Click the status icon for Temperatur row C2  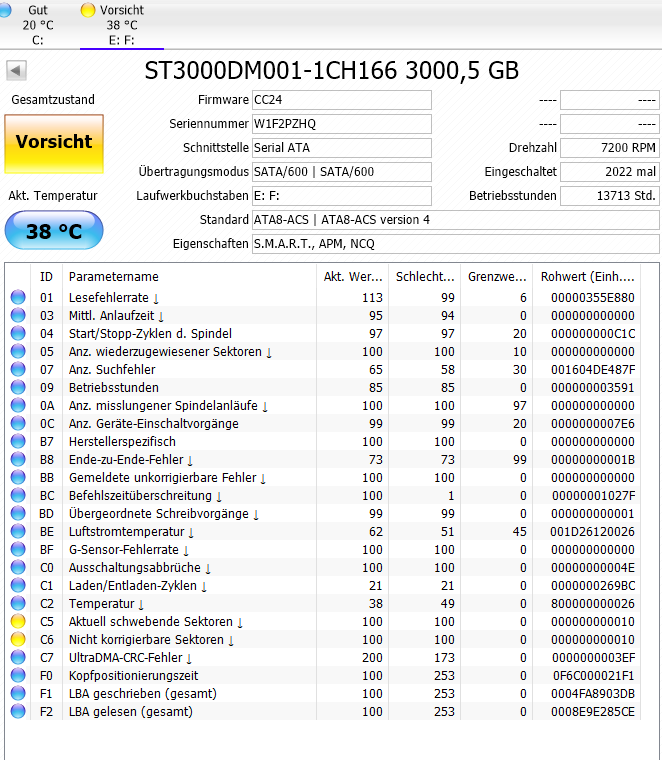coord(18,603)
